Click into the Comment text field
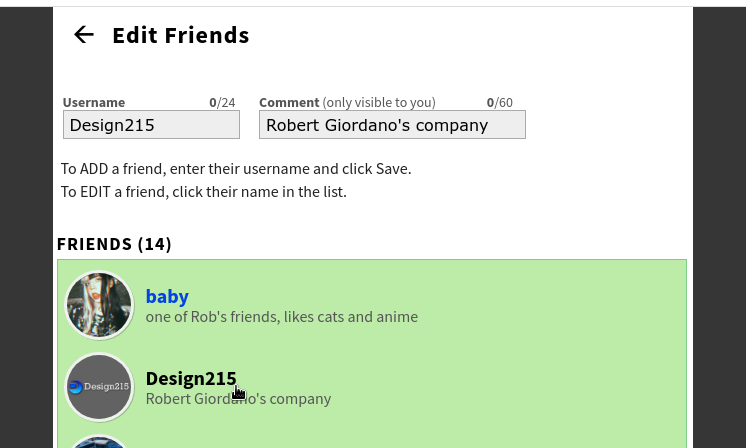Image resolution: width=746 pixels, height=448 pixels. pyautogui.click(x=392, y=125)
